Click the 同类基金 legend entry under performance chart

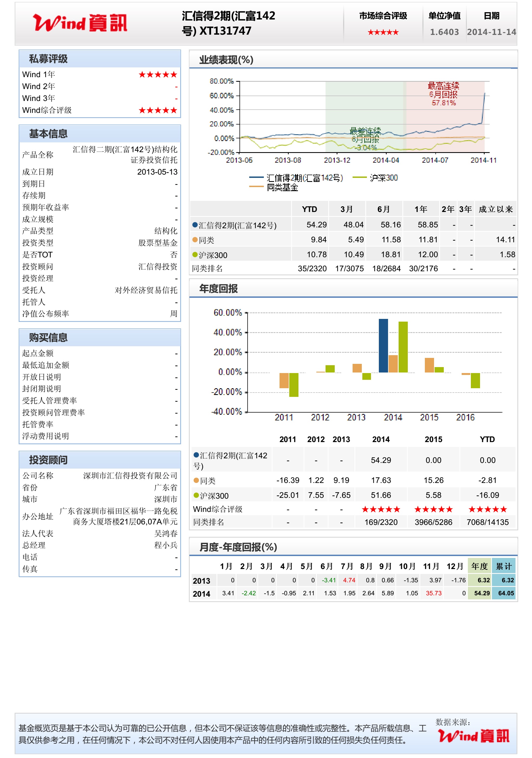[x=274, y=188]
